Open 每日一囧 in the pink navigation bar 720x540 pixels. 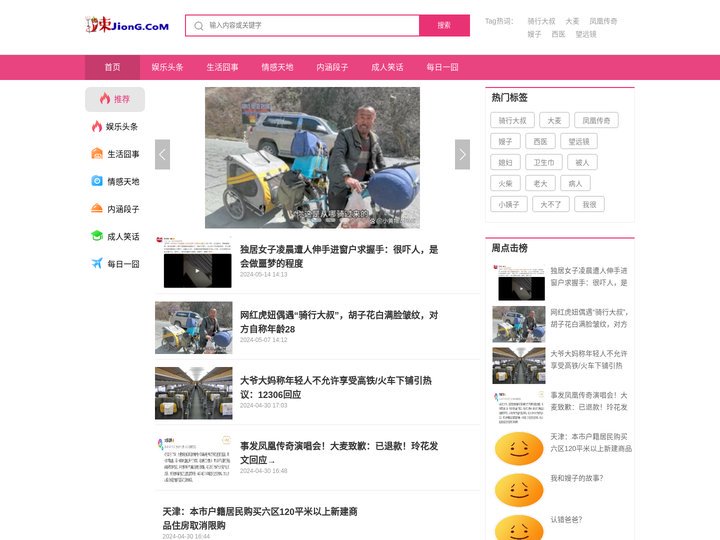click(x=443, y=68)
